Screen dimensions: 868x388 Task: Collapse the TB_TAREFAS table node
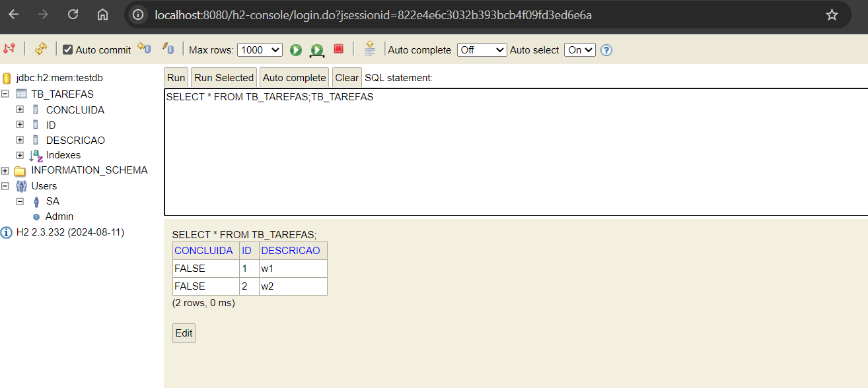pyautogui.click(x=5, y=93)
